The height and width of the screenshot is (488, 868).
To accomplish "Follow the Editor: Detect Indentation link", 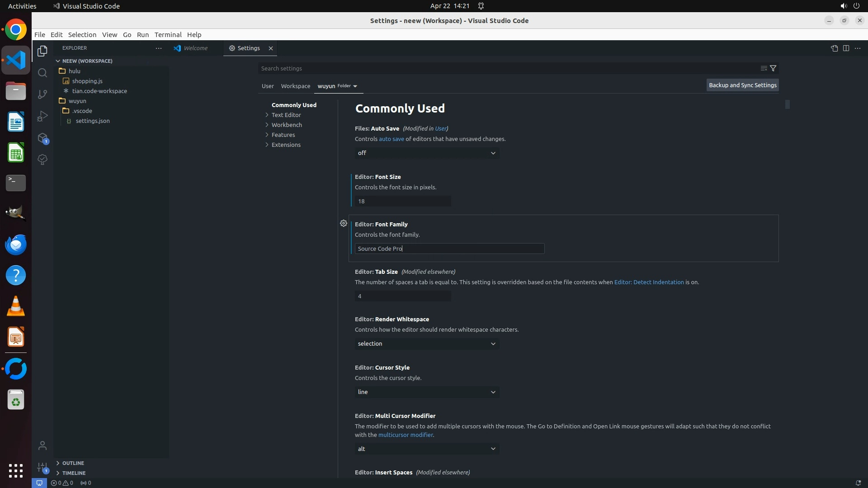I will (x=649, y=282).
